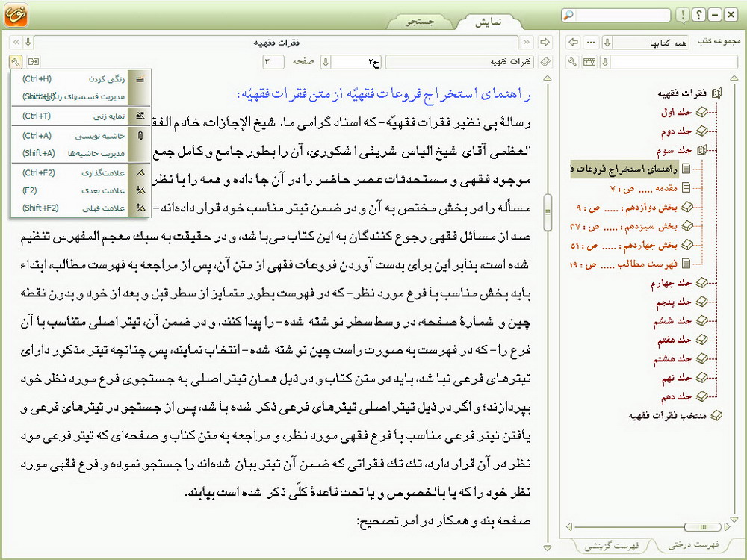Choose علامت‌گذاری (Ctrl+F2) menu entry
The width and height of the screenshot is (747, 560).
coord(80,173)
